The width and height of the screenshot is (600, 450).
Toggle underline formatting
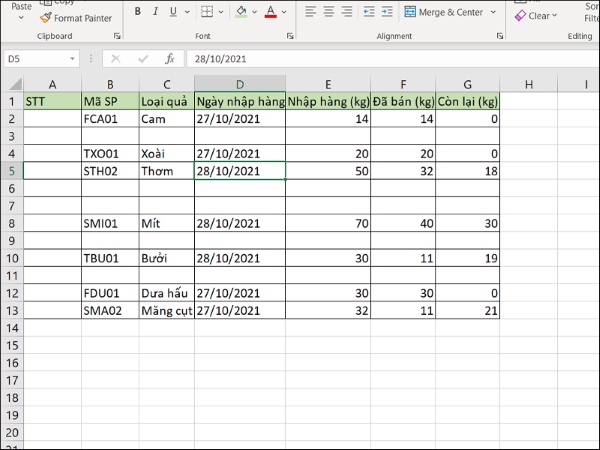pyautogui.click(x=171, y=13)
